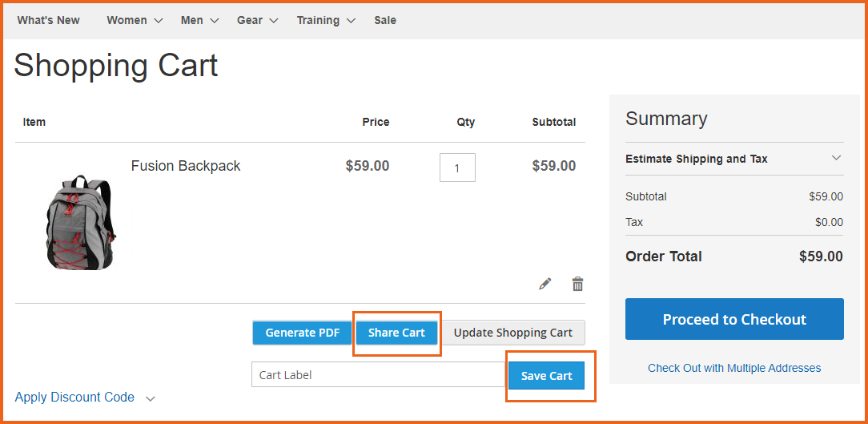Viewport: 868px width, 424px height.
Task: Open the Men menu dropdown
Action: tap(199, 20)
